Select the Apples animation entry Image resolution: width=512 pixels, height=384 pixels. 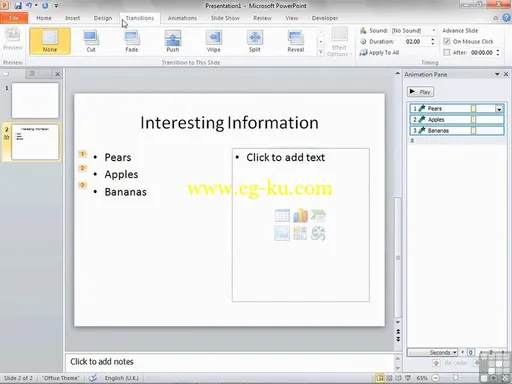tap(457, 120)
